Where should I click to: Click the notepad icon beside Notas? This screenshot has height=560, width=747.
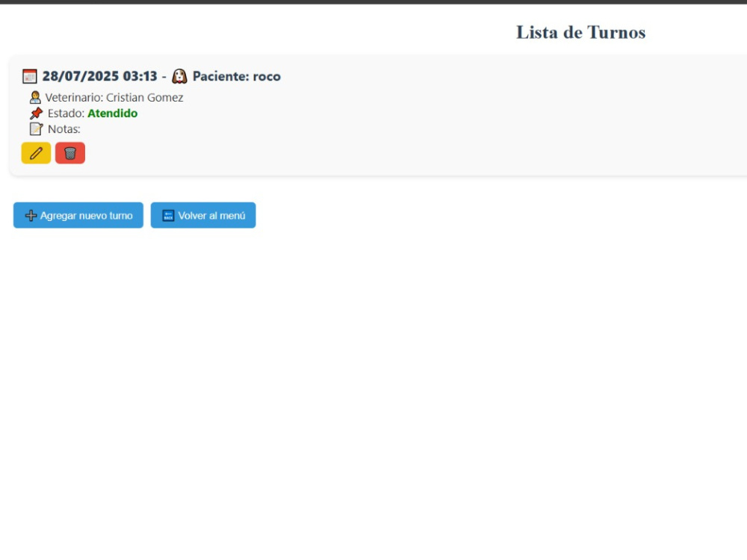[36, 129]
